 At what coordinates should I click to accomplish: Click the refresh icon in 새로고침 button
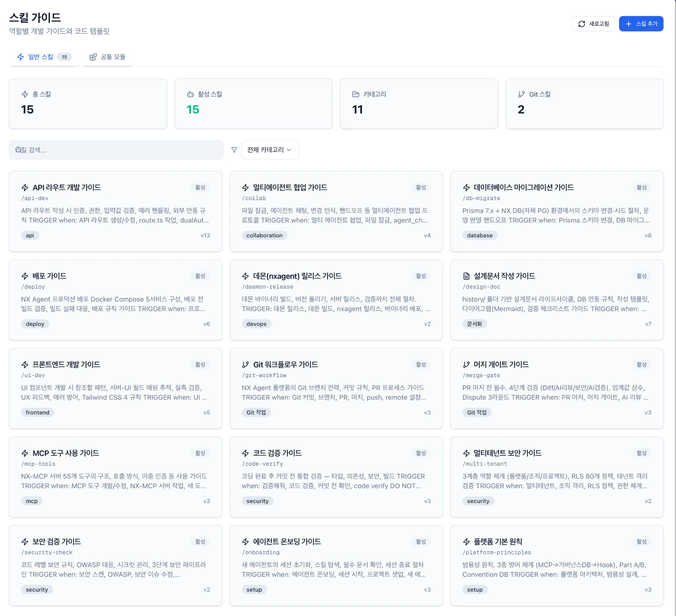(x=581, y=24)
